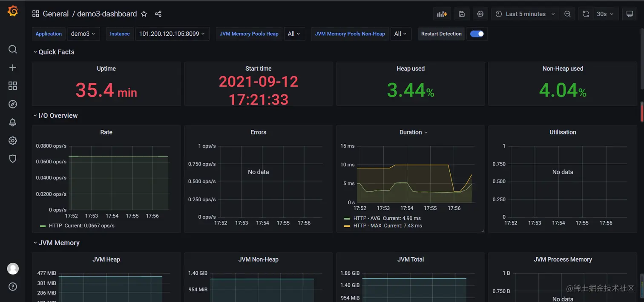Open the dashboard grid icon beside General
The width and height of the screenshot is (644, 302).
36,14
